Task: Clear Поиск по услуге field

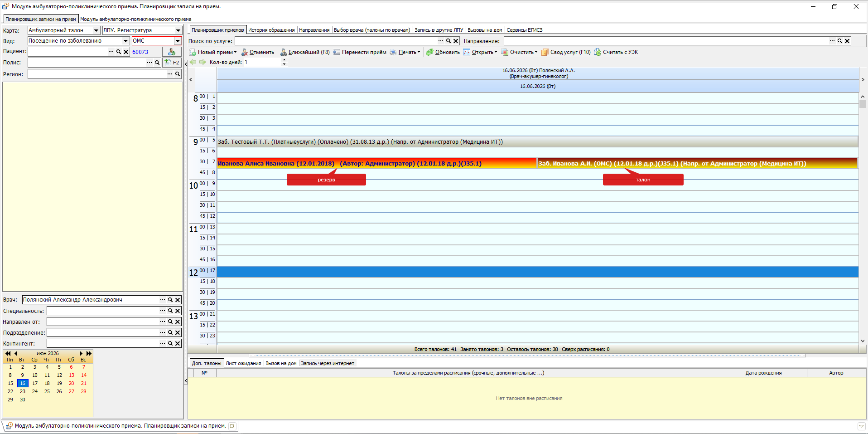Action: pos(456,41)
